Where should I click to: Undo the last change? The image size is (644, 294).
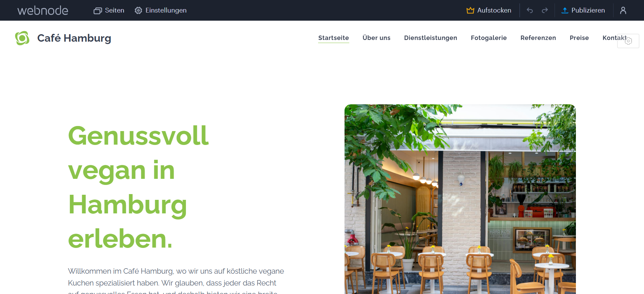coord(530,10)
